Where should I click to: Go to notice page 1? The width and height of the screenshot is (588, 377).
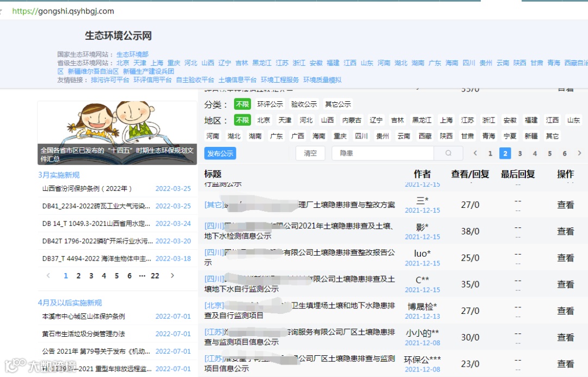(490, 153)
